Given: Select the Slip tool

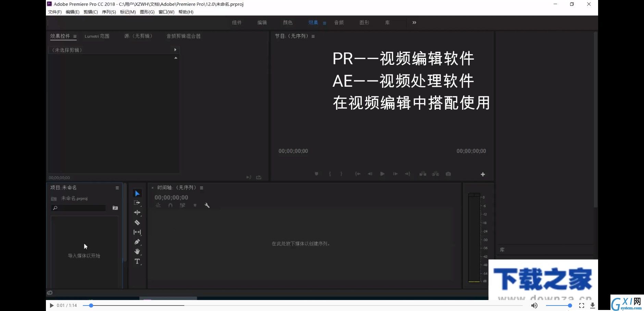Looking at the screenshot, I should tap(137, 232).
